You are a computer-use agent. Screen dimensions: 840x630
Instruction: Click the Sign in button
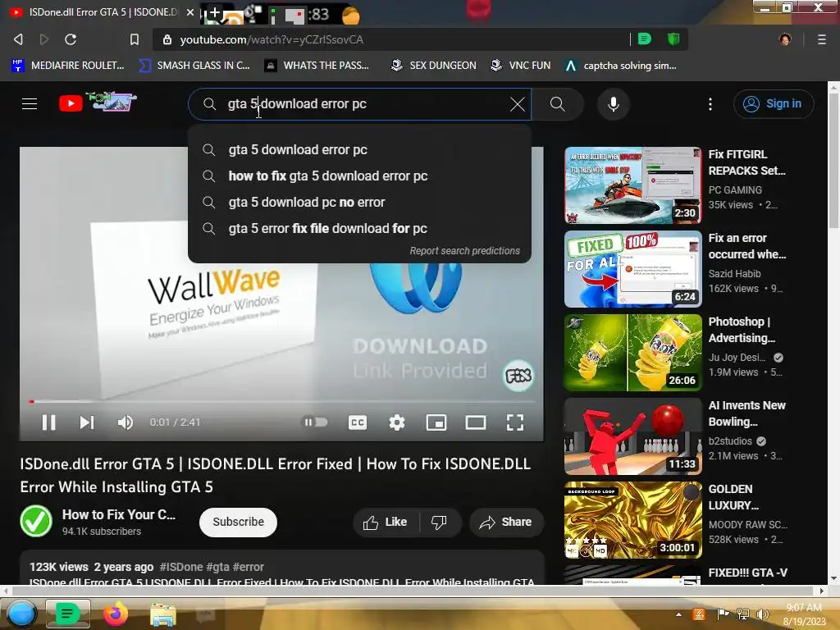click(x=774, y=103)
